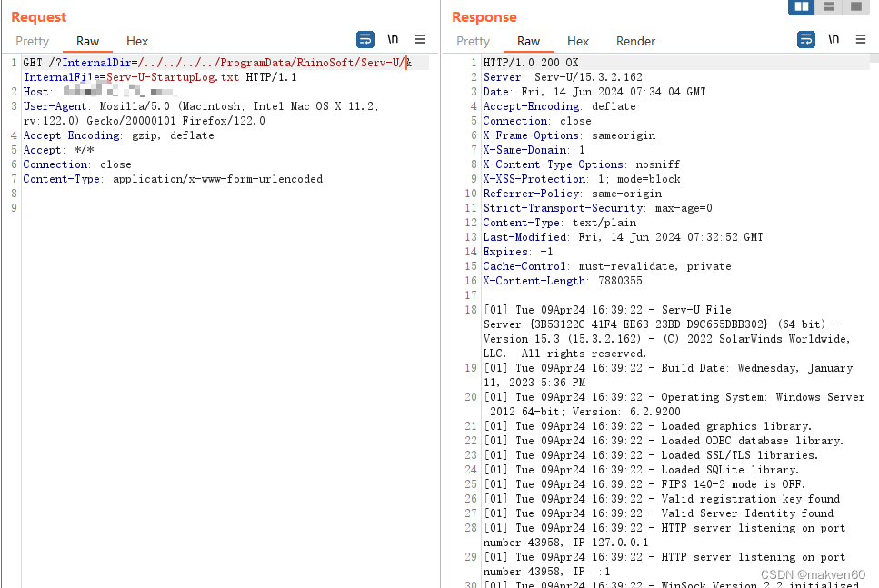Click the Loaded SQLite library line
Screen dimensions: 879x588
coord(641,470)
